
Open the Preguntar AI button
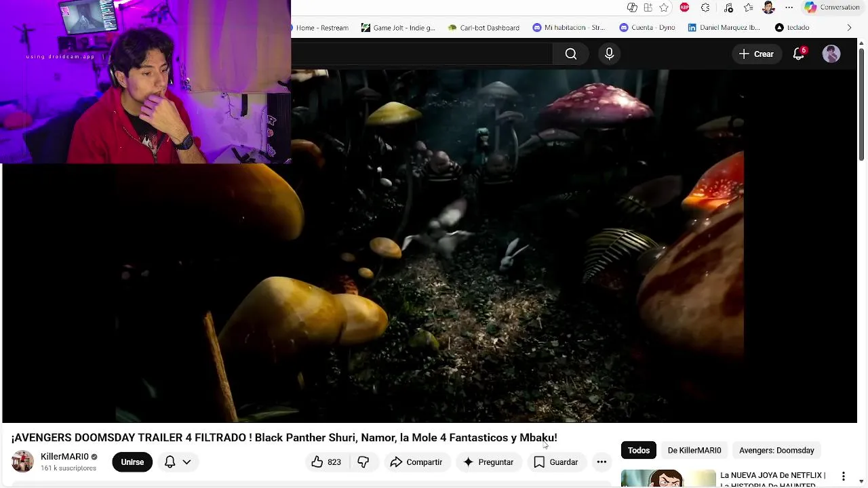(488, 462)
